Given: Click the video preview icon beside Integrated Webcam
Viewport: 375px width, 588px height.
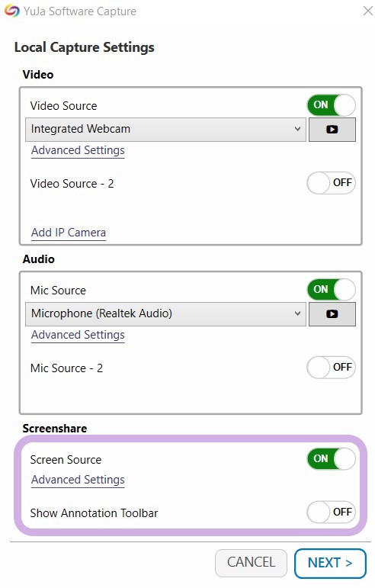Looking at the screenshot, I should 332,130.
